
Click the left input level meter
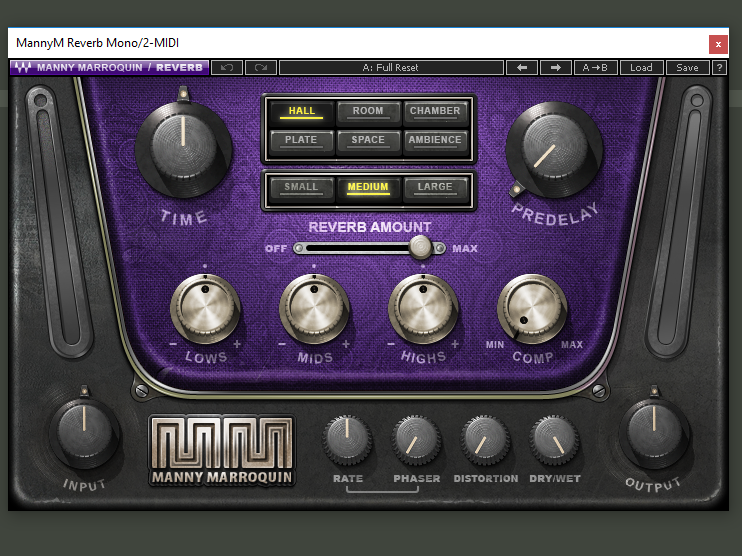(58, 221)
